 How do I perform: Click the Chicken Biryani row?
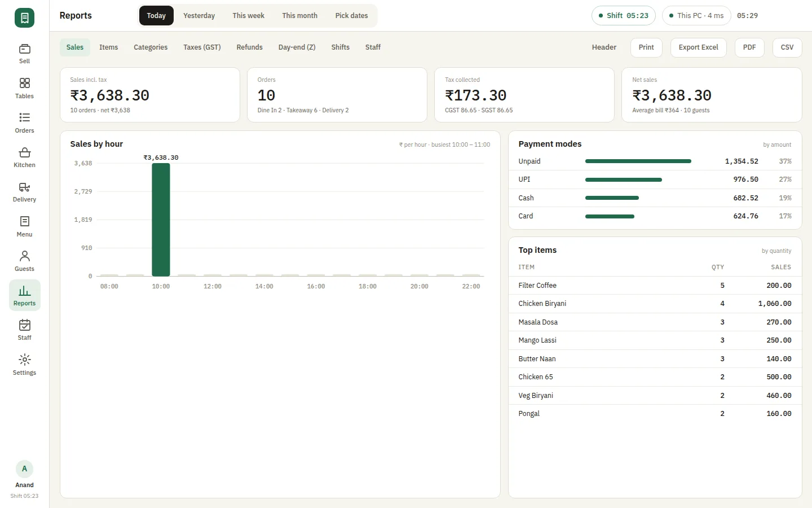tap(655, 304)
